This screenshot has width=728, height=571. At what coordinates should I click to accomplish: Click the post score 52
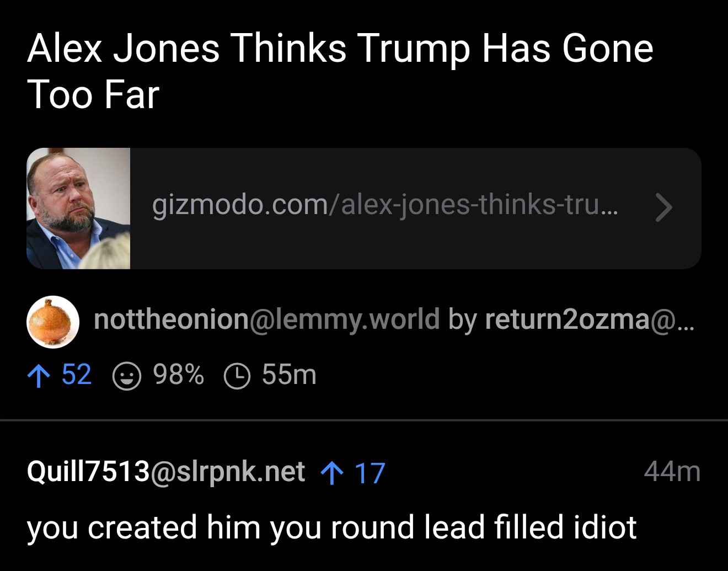pos(77,375)
